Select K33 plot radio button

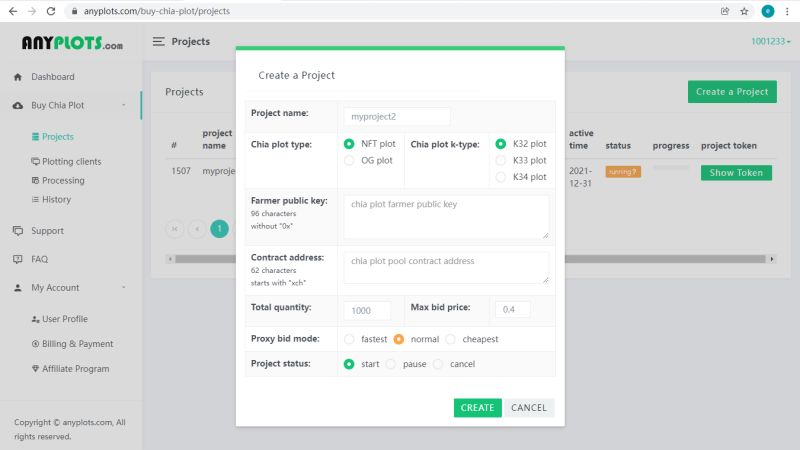[x=501, y=161]
